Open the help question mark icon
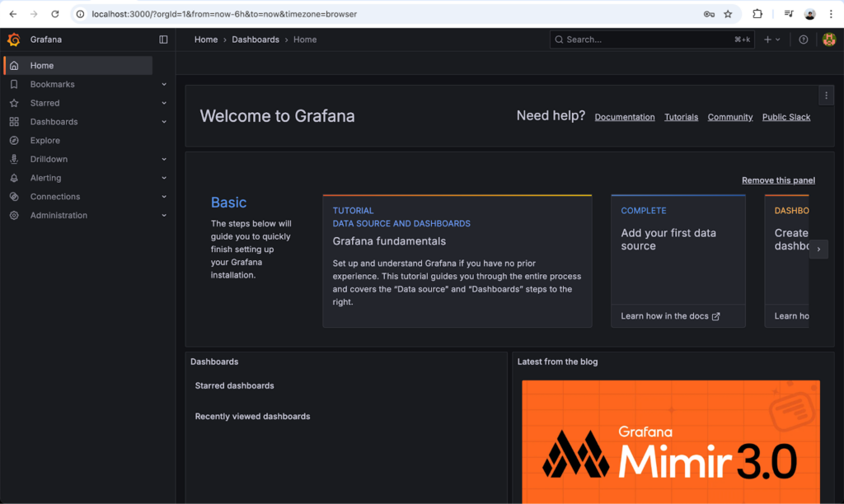844x504 pixels. [804, 40]
